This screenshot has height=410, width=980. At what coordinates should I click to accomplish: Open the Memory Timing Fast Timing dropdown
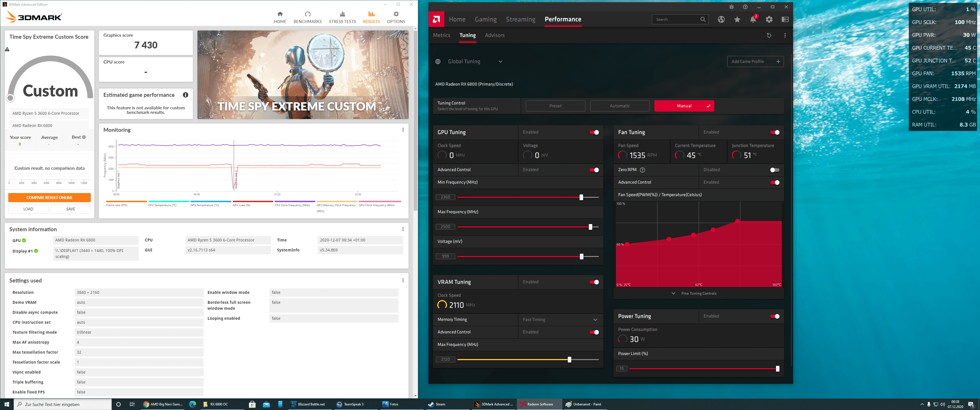[x=560, y=320]
